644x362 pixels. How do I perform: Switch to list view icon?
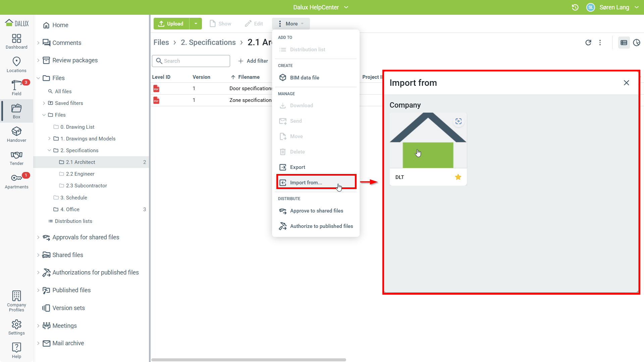click(624, 43)
